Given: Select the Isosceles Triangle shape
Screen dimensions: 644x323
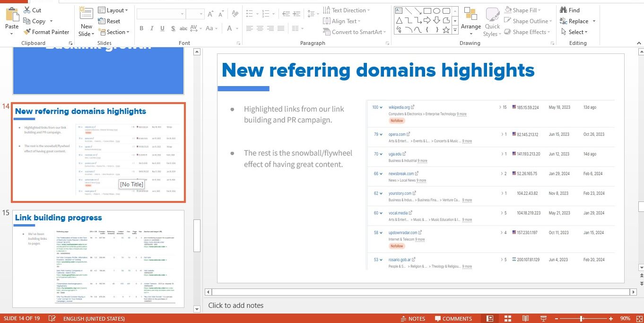Looking at the screenshot, I should click(x=399, y=20).
